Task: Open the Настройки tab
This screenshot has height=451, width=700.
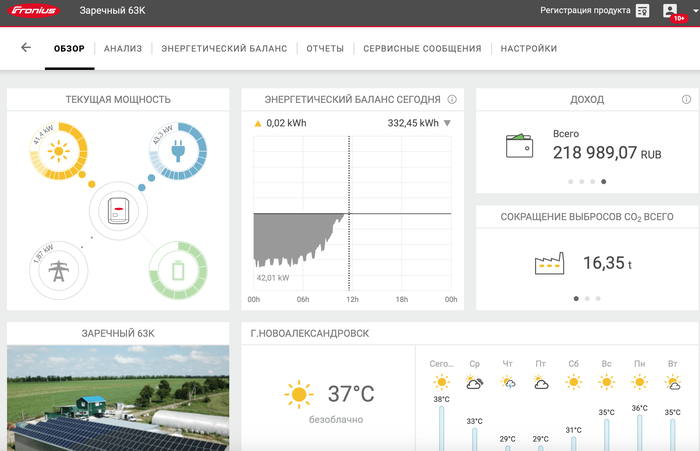Action: pos(528,48)
